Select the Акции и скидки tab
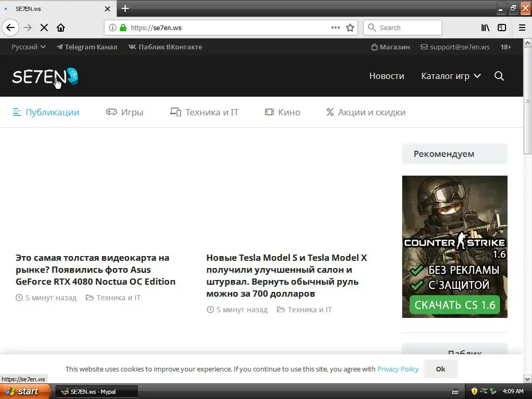This screenshot has height=399, width=532. (x=366, y=112)
